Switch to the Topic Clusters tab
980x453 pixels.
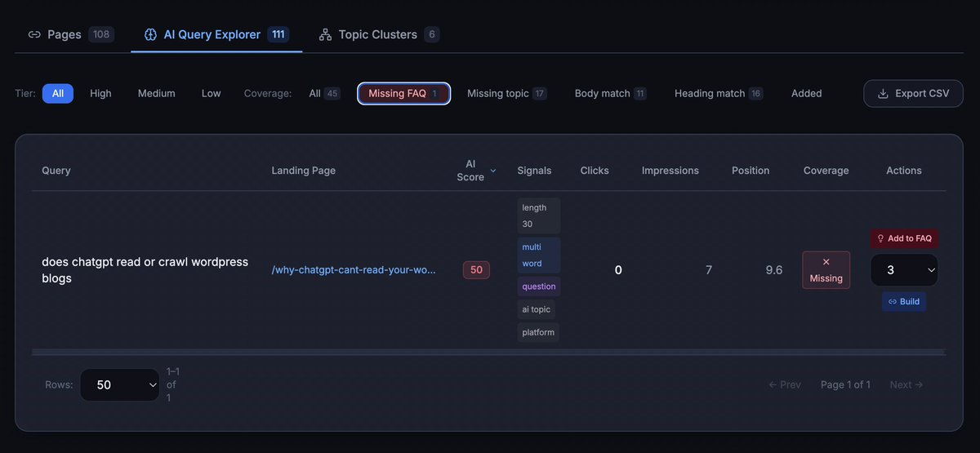[x=379, y=34]
